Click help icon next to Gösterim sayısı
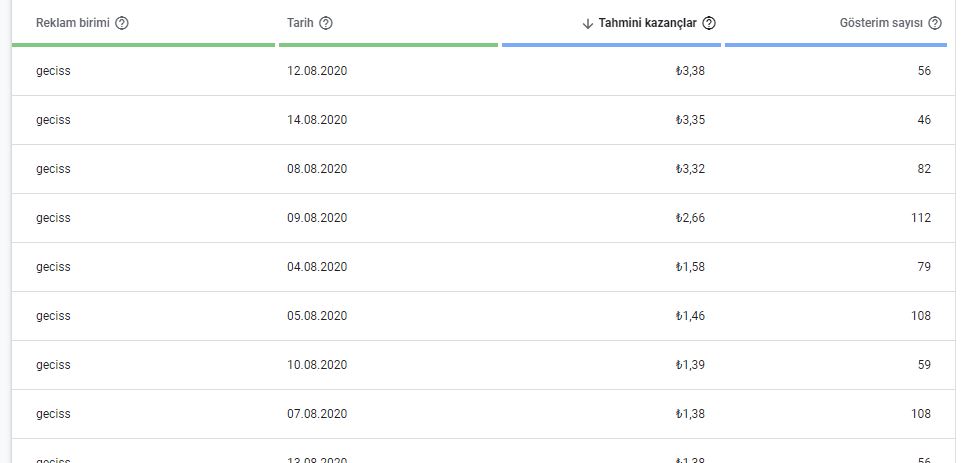 pyautogui.click(x=935, y=23)
